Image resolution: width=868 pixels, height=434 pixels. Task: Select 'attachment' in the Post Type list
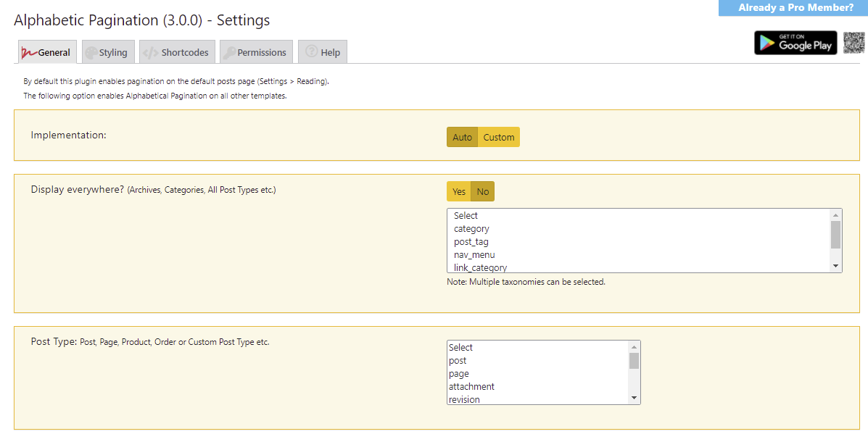471,386
